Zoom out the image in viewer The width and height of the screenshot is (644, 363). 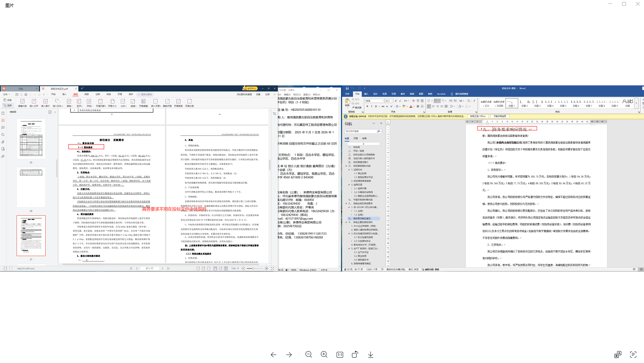click(x=309, y=355)
